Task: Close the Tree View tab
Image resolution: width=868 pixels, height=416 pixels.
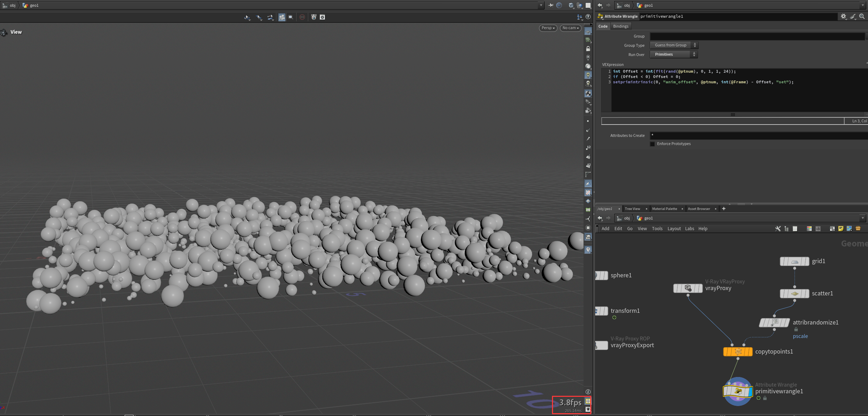Action: tap(647, 209)
